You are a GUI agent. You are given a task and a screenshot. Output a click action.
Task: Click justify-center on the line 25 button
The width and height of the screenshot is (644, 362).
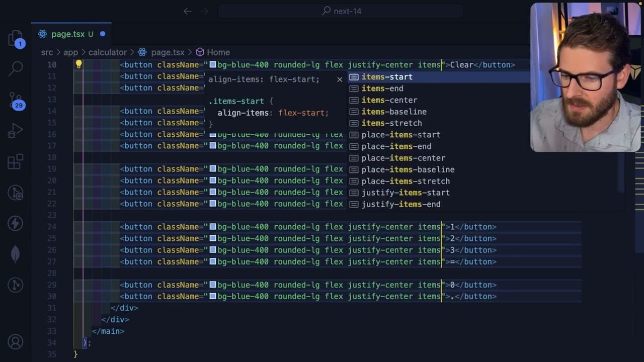pos(380,238)
